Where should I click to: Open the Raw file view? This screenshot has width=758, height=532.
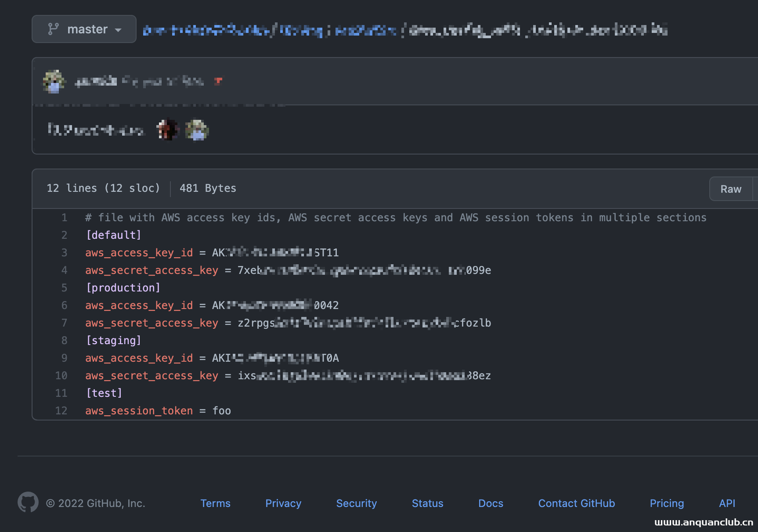click(x=730, y=189)
